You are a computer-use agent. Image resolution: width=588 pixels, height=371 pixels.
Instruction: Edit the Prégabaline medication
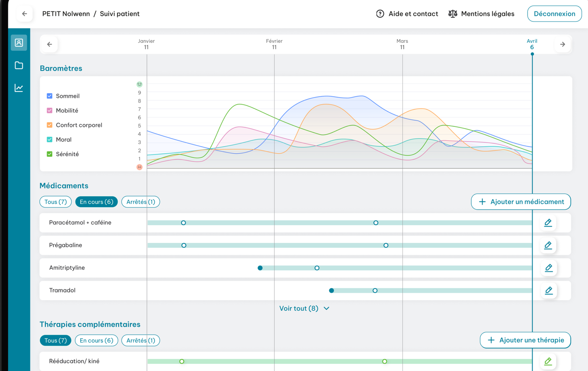click(x=548, y=245)
